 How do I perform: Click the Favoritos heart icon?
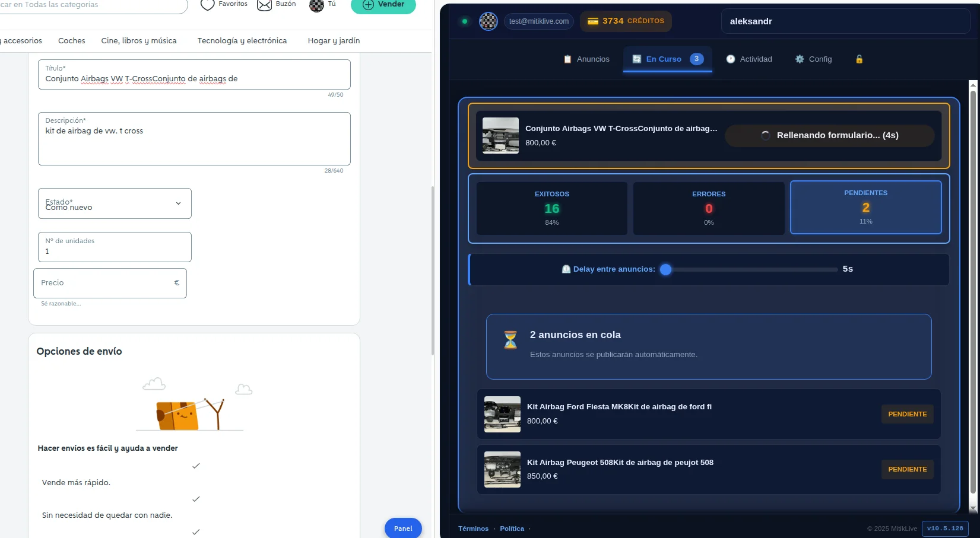pyautogui.click(x=207, y=5)
